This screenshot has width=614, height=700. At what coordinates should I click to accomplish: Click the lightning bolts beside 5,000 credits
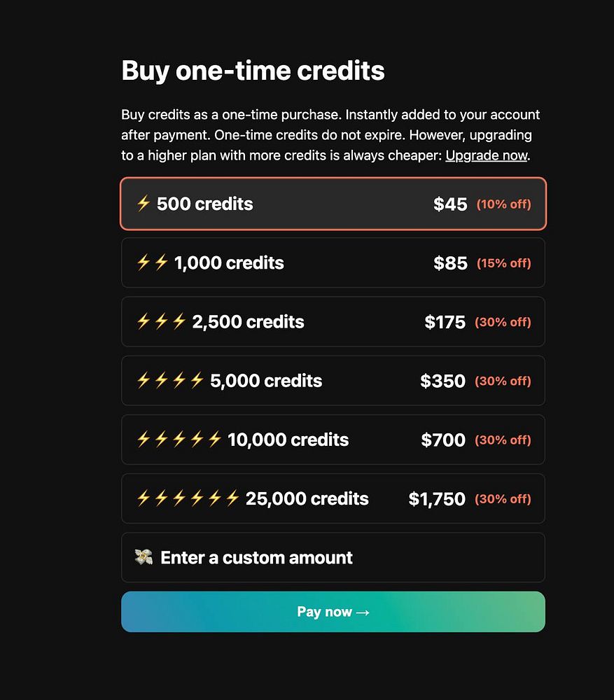(171, 380)
